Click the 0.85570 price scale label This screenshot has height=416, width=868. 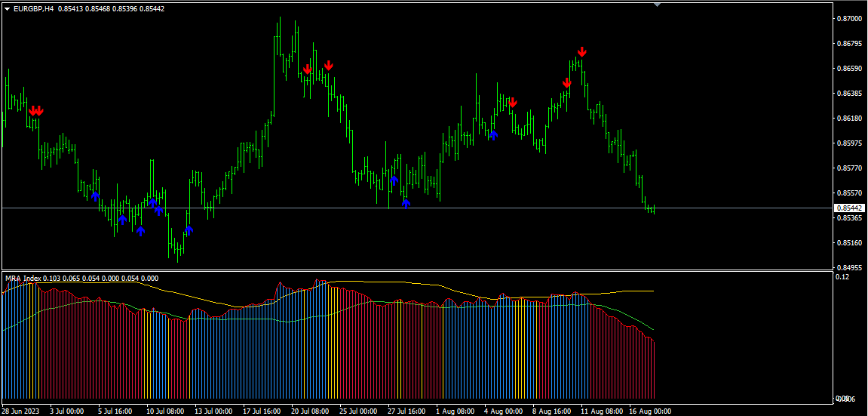click(850, 193)
